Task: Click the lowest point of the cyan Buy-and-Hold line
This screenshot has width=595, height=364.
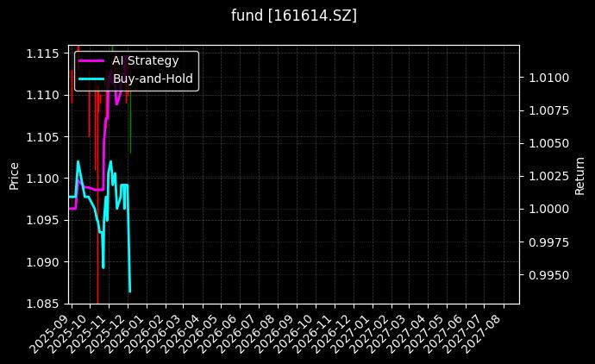Action: pos(129,292)
